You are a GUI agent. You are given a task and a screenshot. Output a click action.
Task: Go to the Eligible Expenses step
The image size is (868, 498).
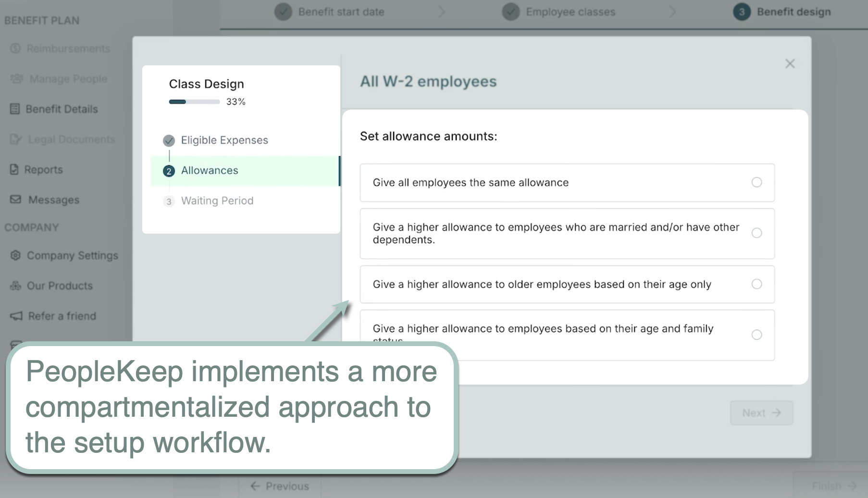224,140
